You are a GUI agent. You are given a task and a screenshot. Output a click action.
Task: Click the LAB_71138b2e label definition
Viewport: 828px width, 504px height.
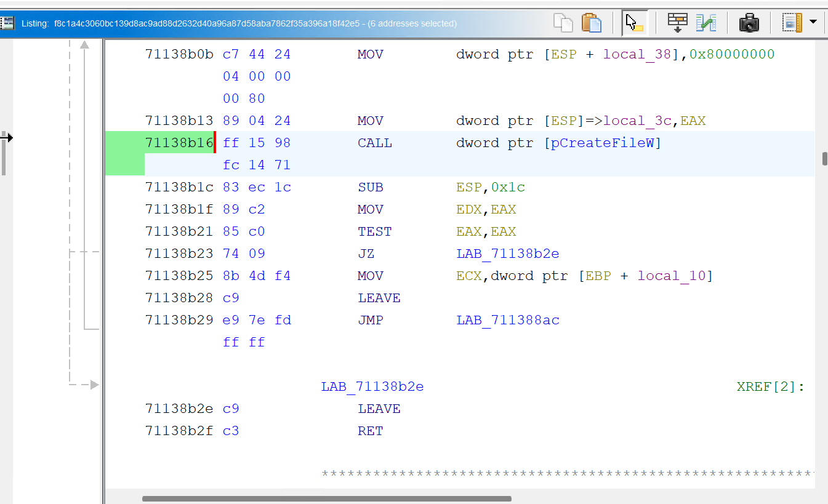point(372,387)
